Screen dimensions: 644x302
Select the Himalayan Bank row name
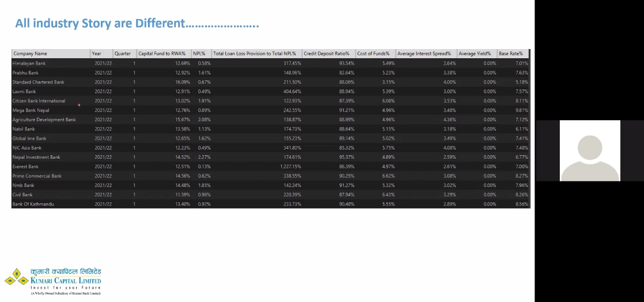point(29,64)
